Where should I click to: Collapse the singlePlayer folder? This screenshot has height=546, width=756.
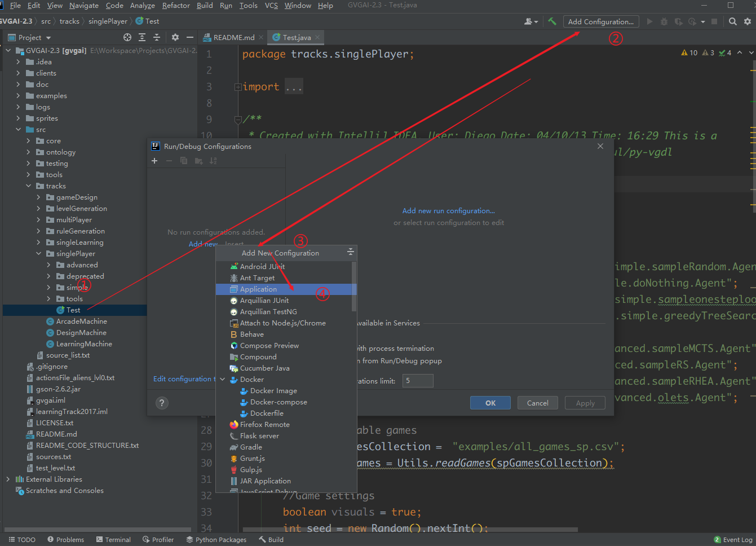(x=38, y=254)
